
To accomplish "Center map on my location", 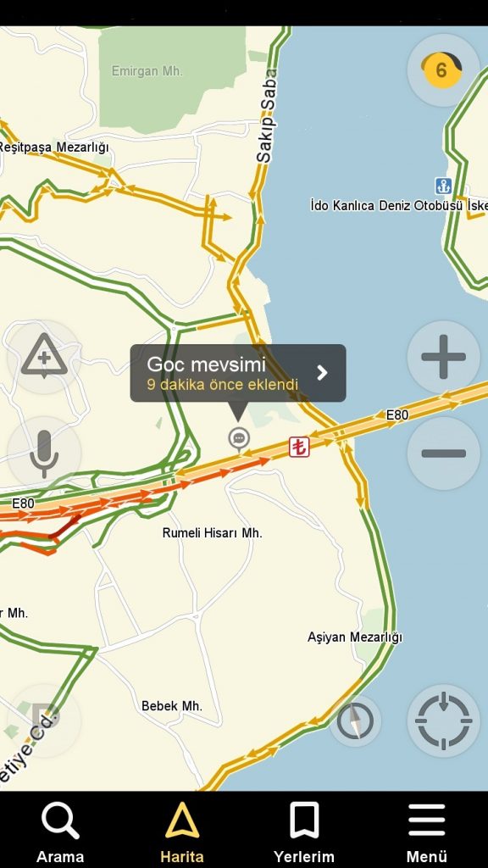I will point(443,721).
